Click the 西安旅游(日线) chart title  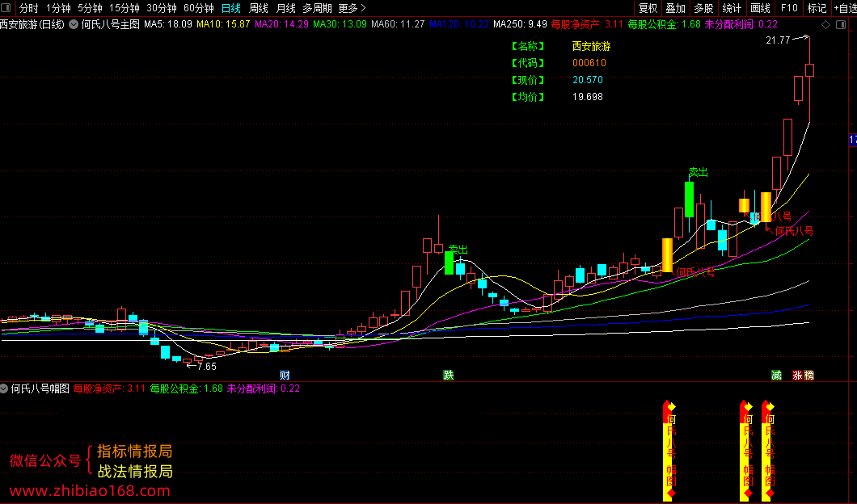click(x=32, y=24)
